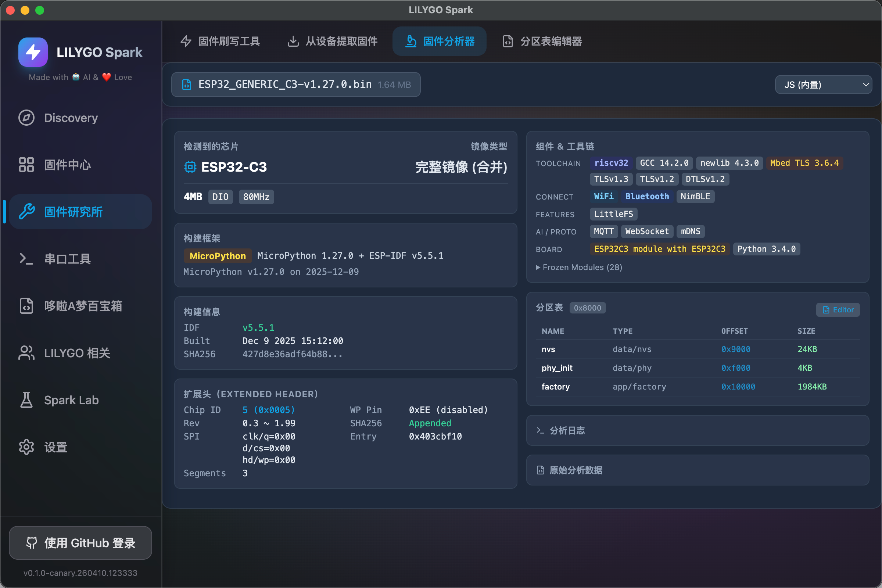Go to 固件中心 in the sidebar

pos(80,165)
